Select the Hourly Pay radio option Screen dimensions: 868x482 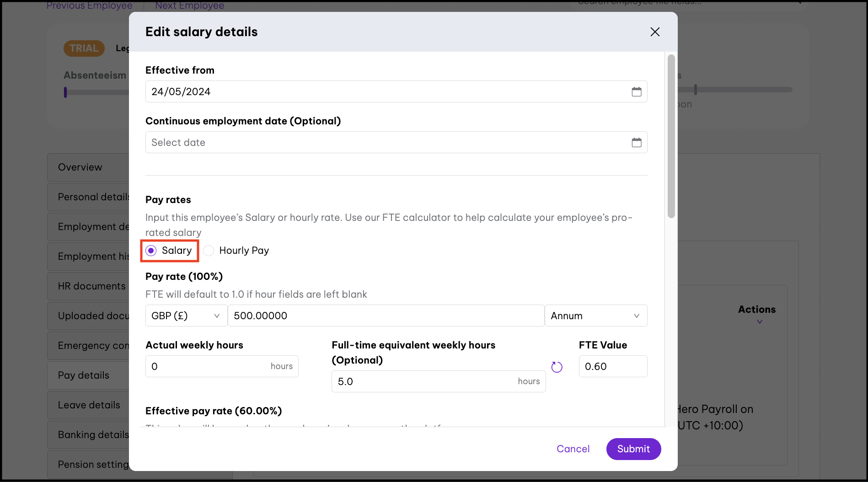tap(209, 251)
